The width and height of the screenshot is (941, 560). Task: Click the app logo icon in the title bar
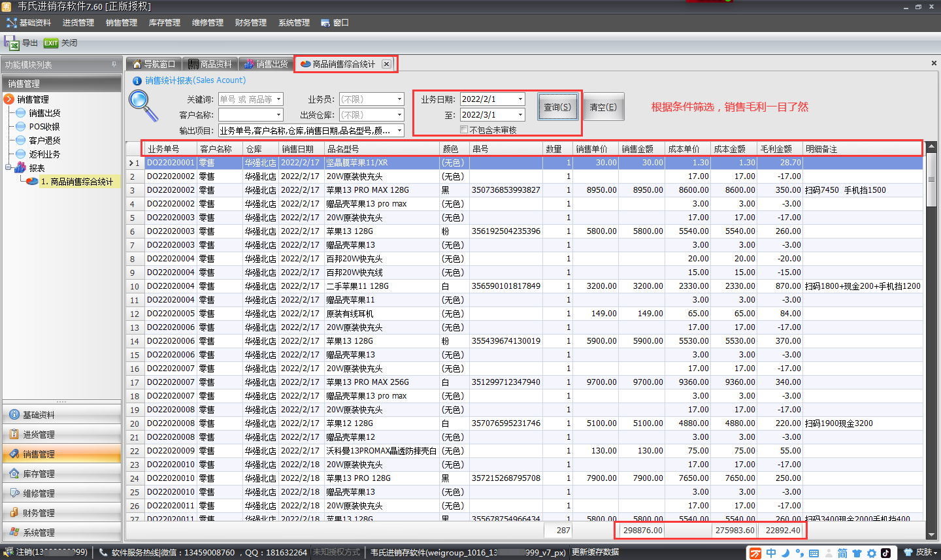pos(7,7)
